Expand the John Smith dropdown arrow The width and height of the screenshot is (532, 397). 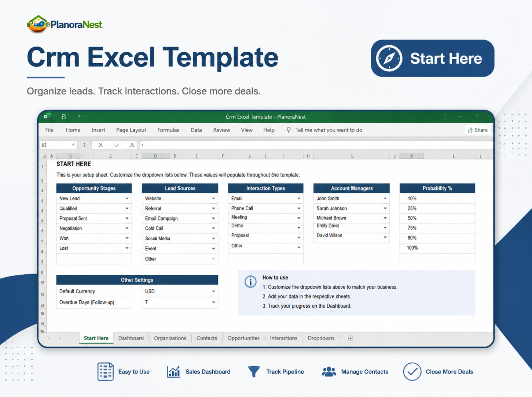(x=385, y=198)
